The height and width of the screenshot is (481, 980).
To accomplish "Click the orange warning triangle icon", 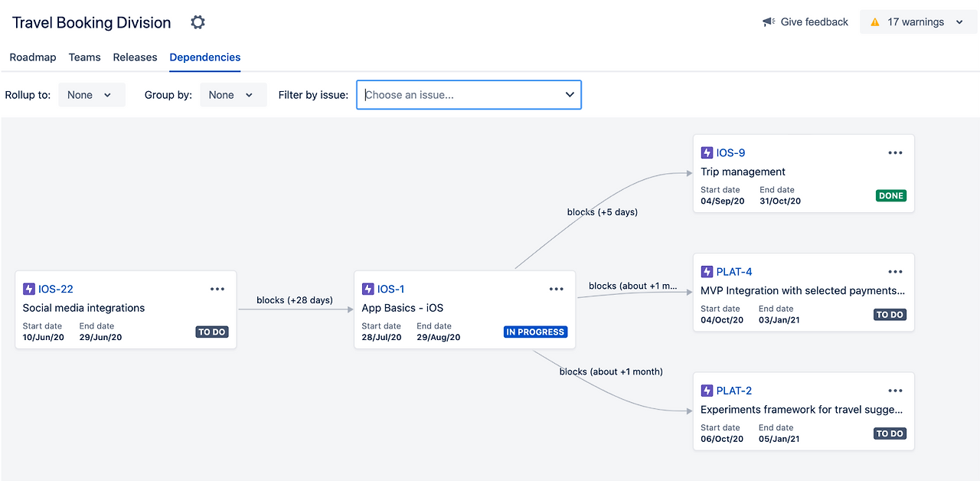I will pos(875,22).
